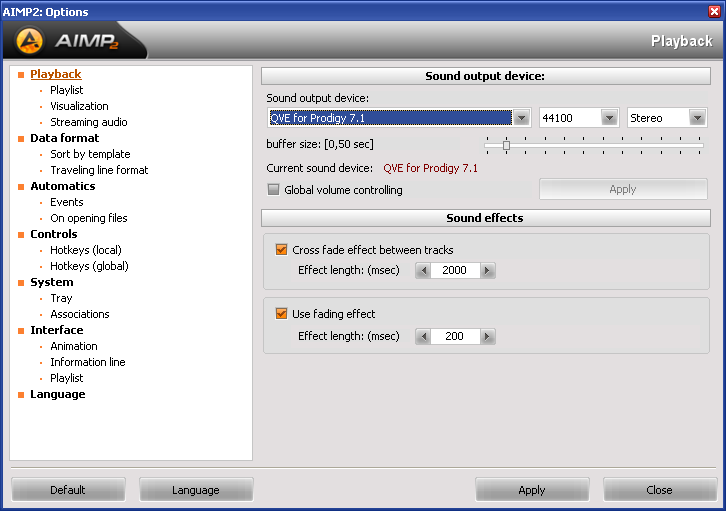The width and height of the screenshot is (726, 511).
Task: Select Sort by template
Action: [90, 154]
